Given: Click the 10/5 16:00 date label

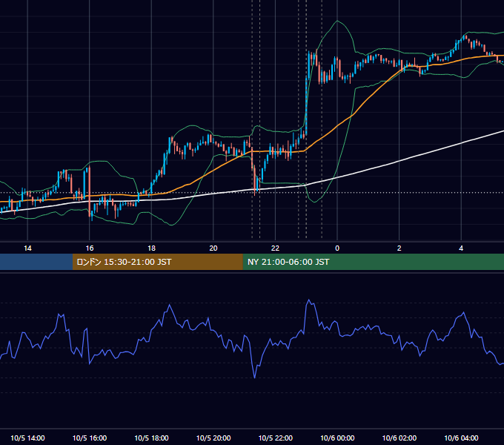Looking at the screenshot, I should [90, 438].
